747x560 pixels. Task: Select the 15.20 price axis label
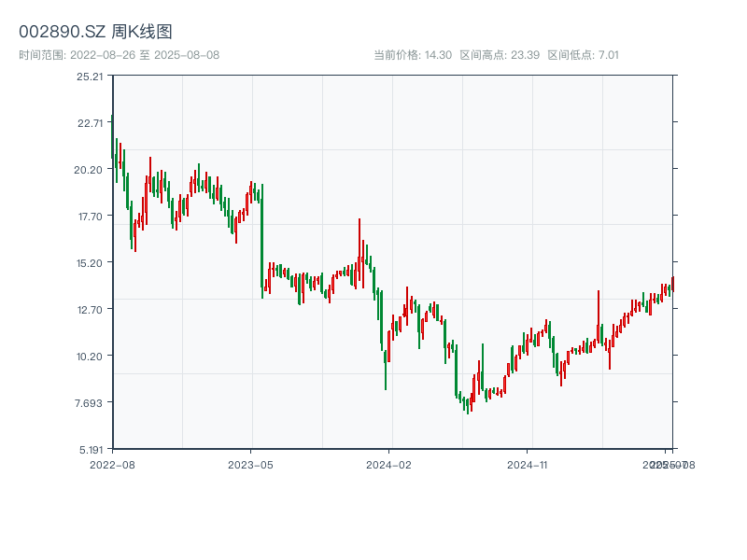pyautogui.click(x=91, y=262)
